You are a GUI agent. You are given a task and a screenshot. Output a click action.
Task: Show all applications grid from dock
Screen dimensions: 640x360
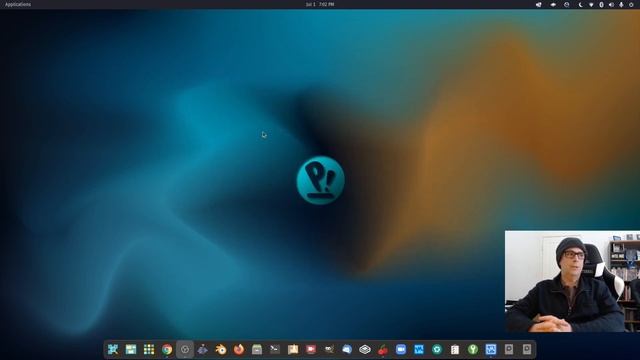pos(149,349)
